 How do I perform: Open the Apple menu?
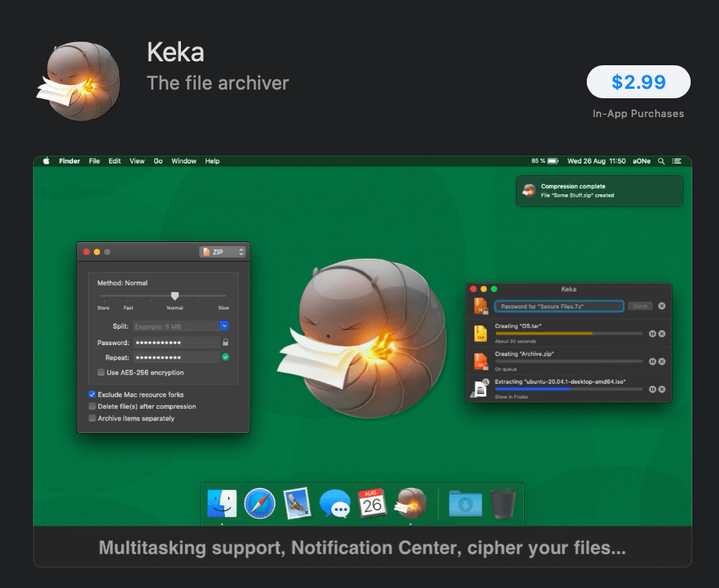46,161
